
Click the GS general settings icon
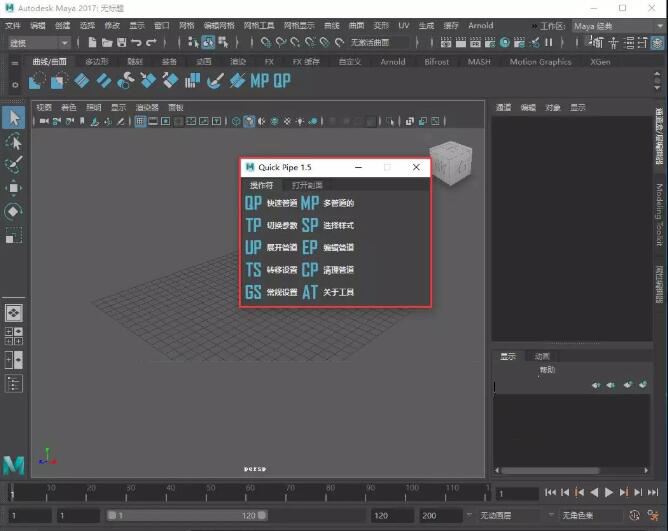click(x=253, y=292)
